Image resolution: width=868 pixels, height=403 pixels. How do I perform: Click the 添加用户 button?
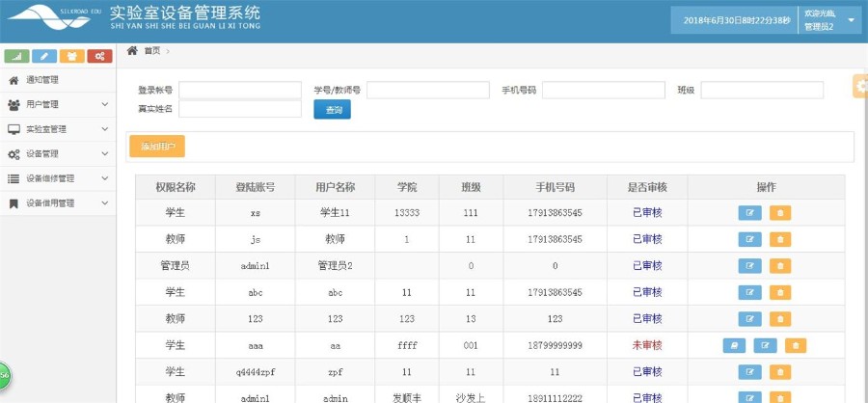click(157, 147)
